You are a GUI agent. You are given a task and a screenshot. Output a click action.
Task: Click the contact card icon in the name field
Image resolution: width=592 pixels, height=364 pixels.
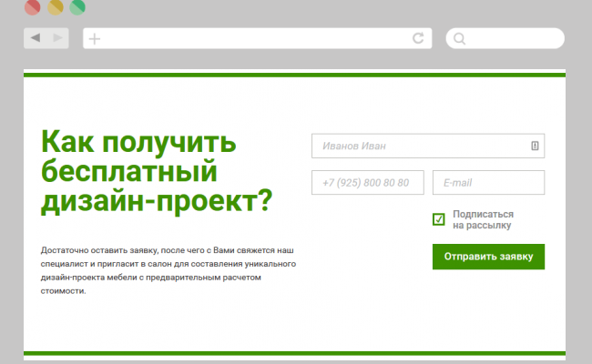[535, 146]
